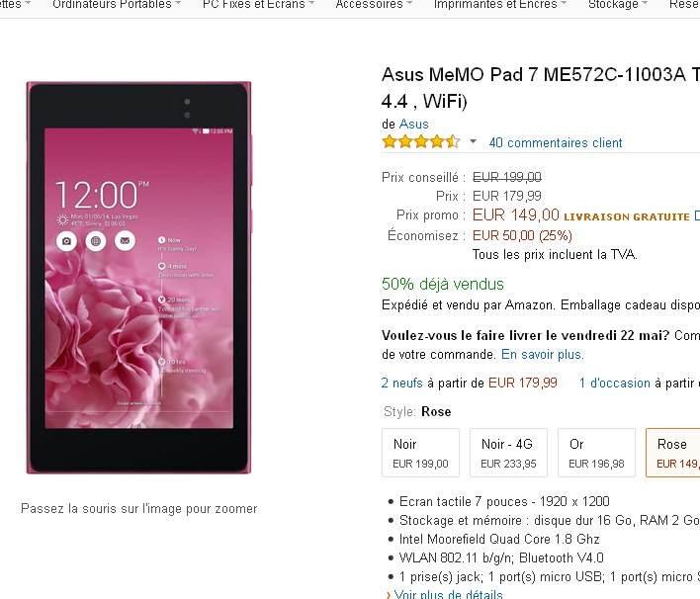
Task: Open the Stockage menu
Action: pos(613,5)
